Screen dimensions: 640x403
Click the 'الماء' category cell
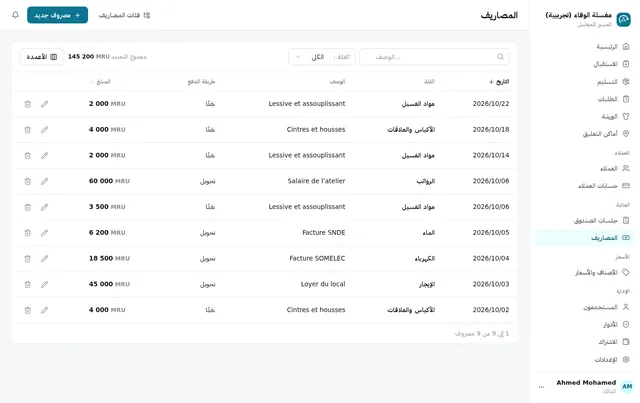pyautogui.click(x=429, y=233)
